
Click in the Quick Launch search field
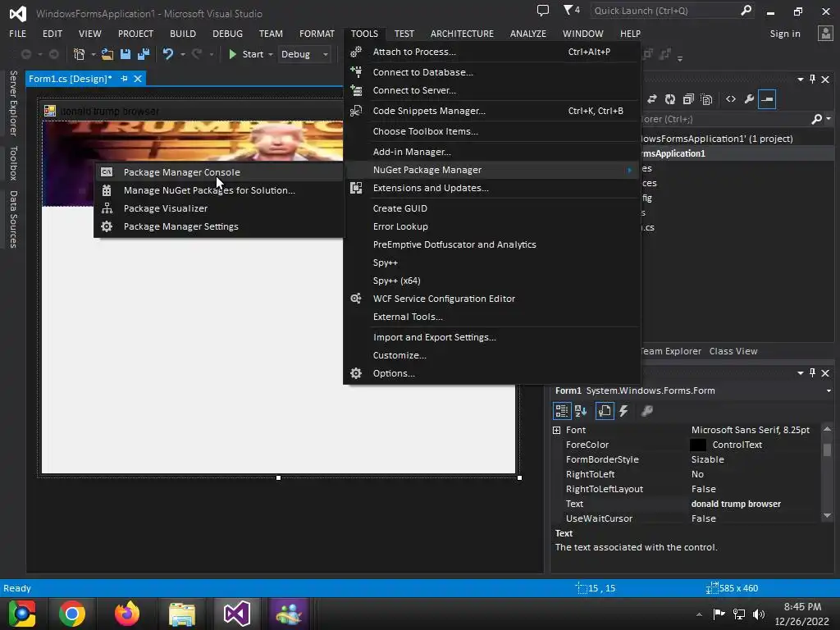(x=664, y=11)
